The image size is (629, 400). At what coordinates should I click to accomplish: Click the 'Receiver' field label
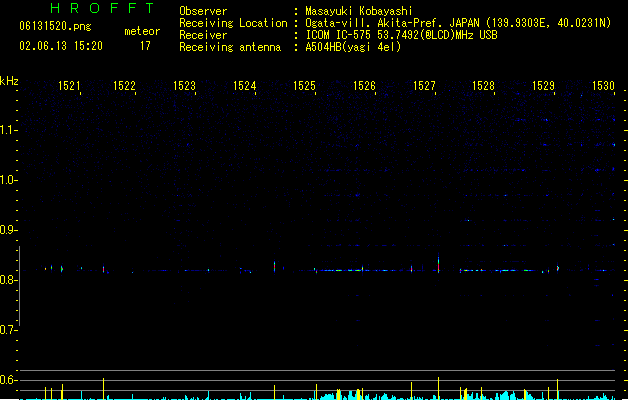point(203,35)
